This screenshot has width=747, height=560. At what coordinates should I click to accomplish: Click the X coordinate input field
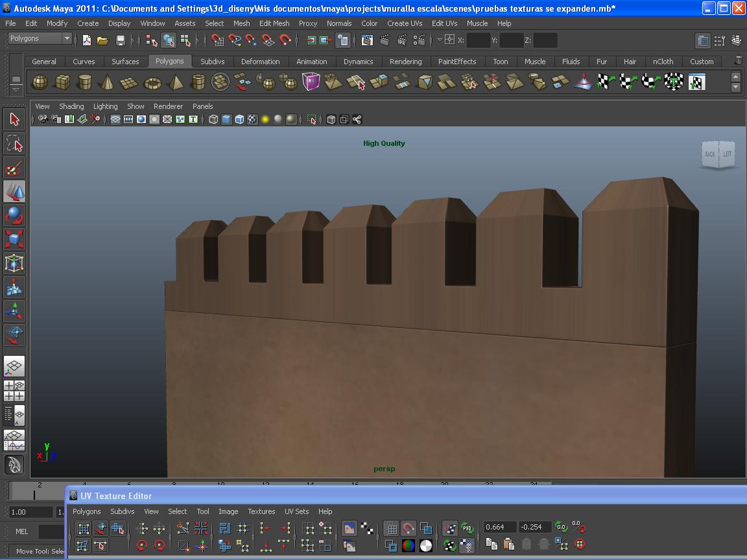479,40
